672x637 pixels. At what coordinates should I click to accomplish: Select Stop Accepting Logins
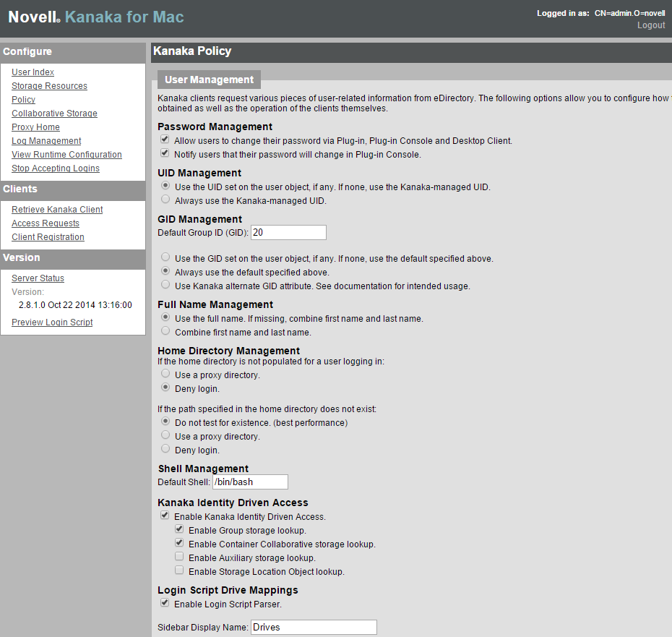56,168
